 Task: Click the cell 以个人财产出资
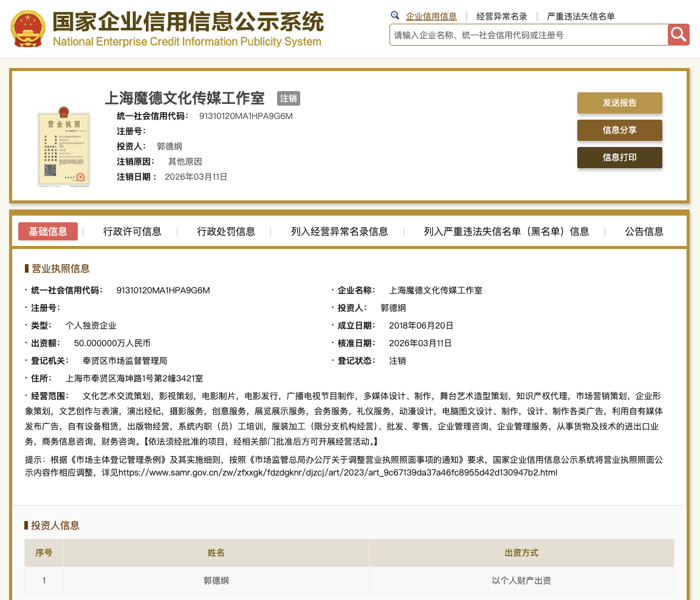coord(521,581)
